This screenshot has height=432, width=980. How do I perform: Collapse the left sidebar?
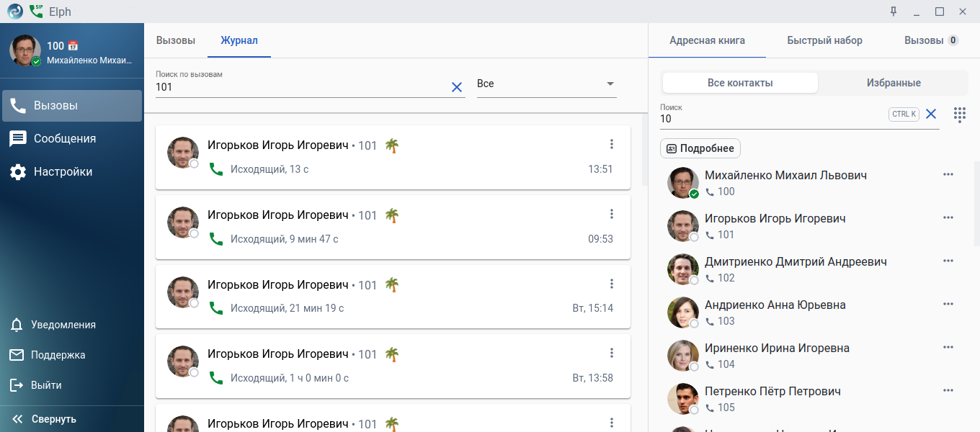tap(45, 419)
